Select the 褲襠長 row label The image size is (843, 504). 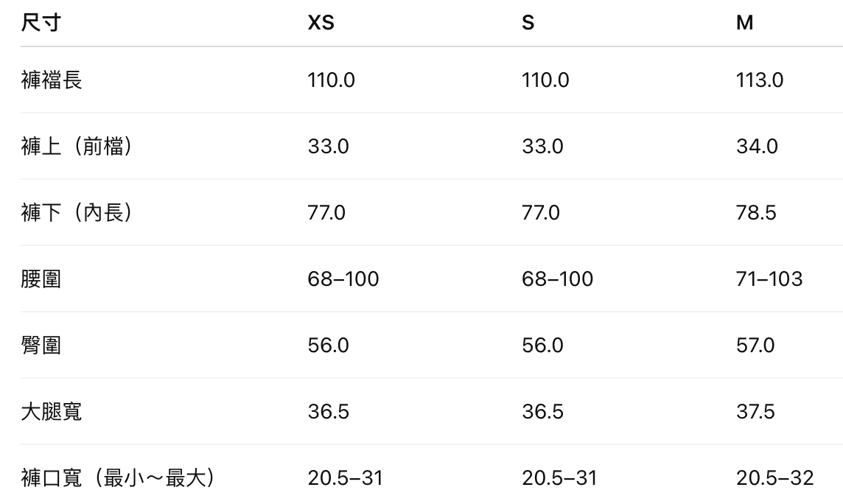point(52,80)
